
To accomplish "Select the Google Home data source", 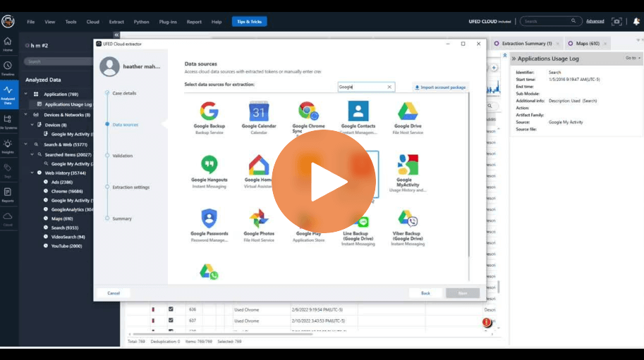I will point(259,171).
